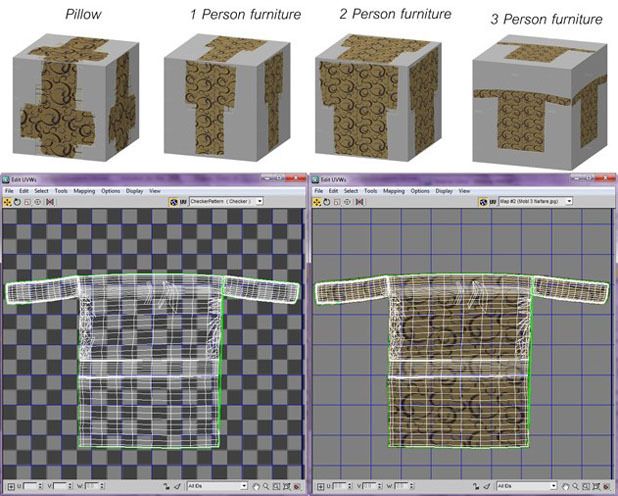Image resolution: width=618 pixels, height=496 pixels.
Task: Open File menu in left Edit UVWs window
Action: point(9,191)
